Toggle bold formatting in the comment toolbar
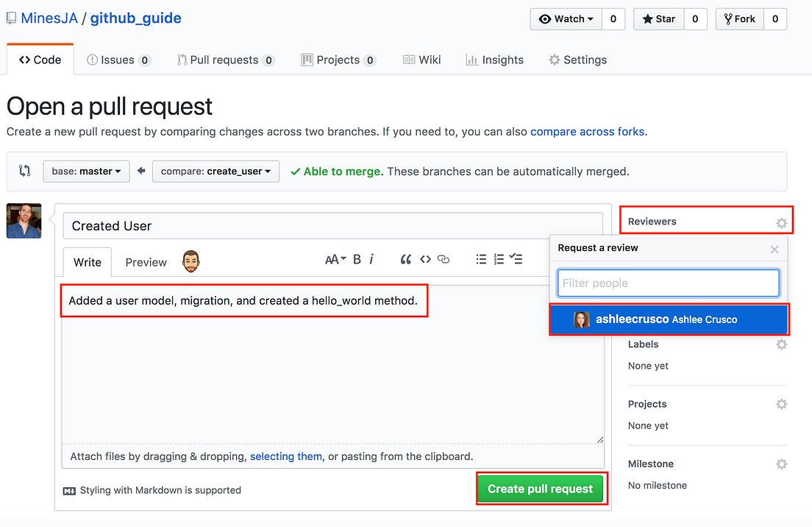The image size is (812, 527). click(x=357, y=259)
